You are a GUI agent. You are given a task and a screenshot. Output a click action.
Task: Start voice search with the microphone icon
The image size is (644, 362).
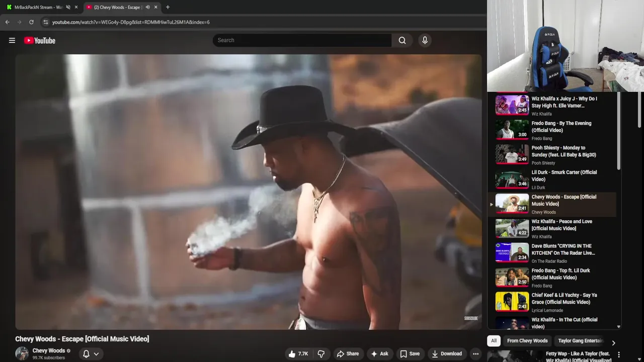click(425, 40)
